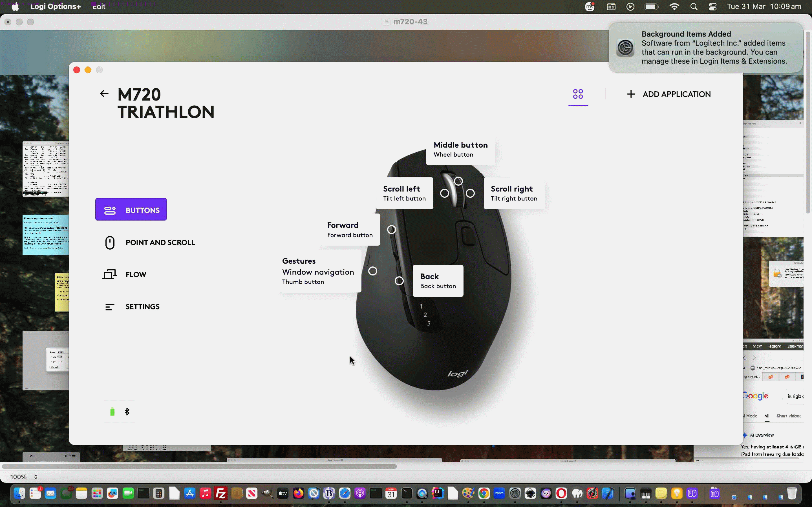Click the Bluetooth connection icon
The width and height of the screenshot is (812, 507).
point(127,411)
